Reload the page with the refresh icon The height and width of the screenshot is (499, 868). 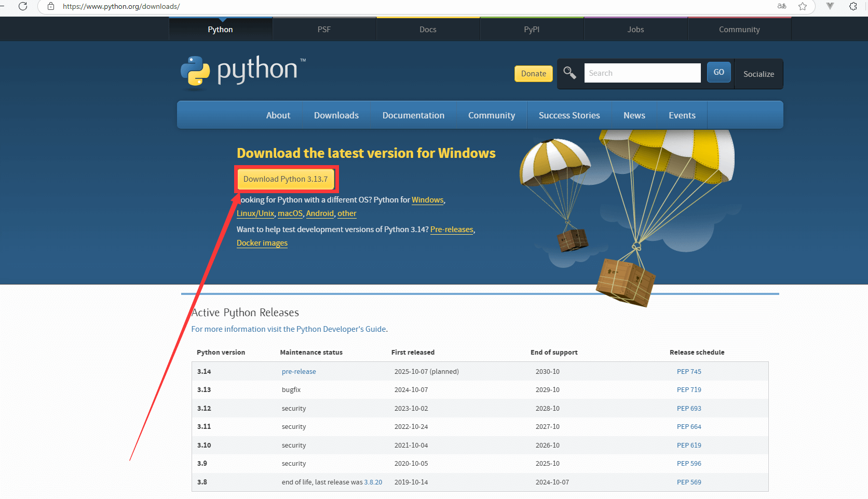22,7
